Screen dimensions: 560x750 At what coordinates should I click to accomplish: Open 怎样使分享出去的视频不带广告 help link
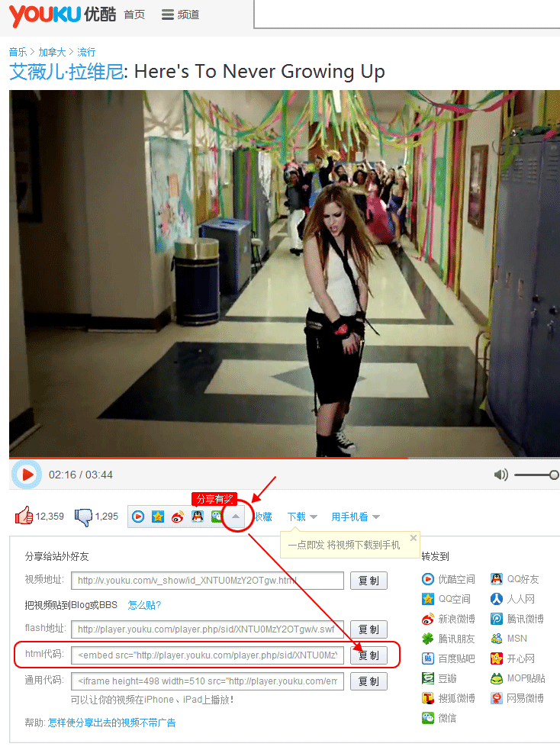coord(111,723)
